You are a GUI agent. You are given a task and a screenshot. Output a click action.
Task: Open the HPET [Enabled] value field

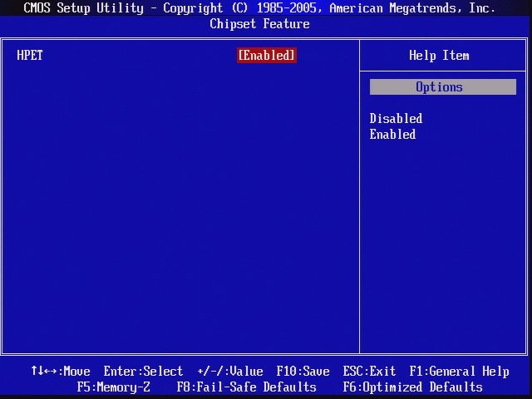pyautogui.click(x=266, y=56)
